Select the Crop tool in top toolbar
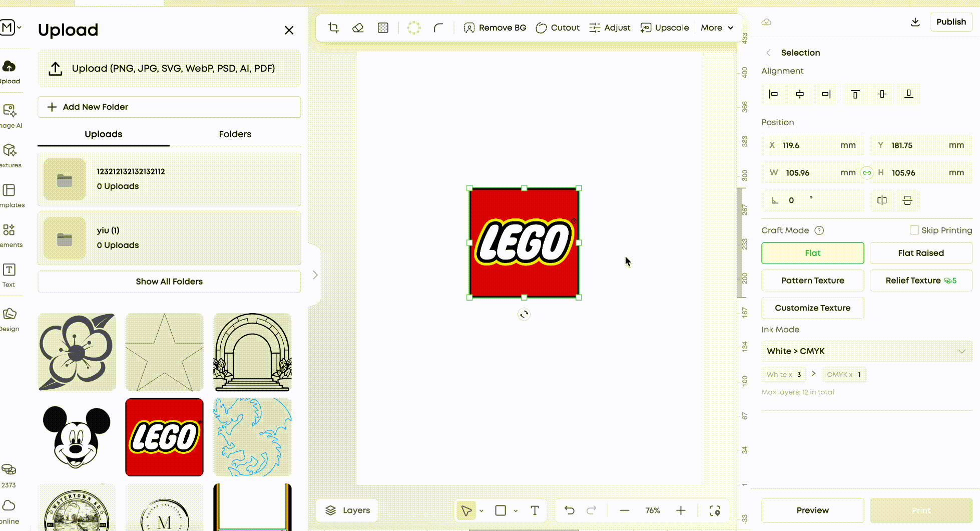This screenshot has height=531, width=980. (x=333, y=28)
